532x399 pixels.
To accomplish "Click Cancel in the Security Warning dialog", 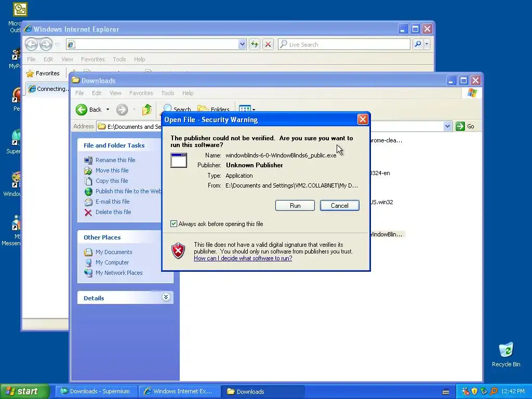I will (339, 206).
